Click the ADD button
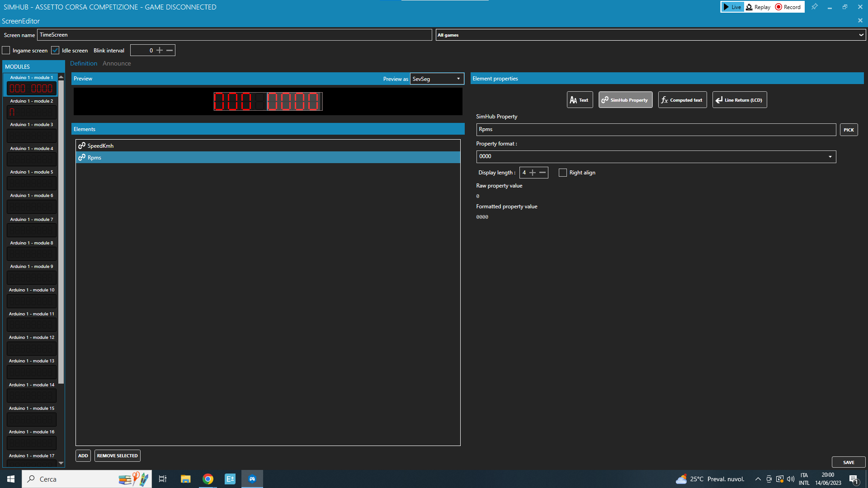Viewport: 868px width, 488px height. pos(83,455)
